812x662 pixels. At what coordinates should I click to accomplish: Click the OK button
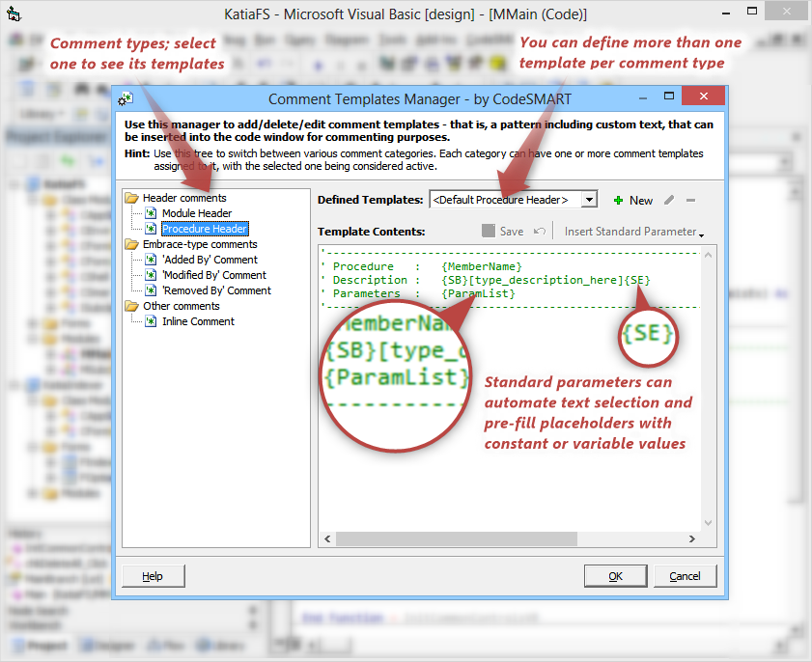[616, 576]
